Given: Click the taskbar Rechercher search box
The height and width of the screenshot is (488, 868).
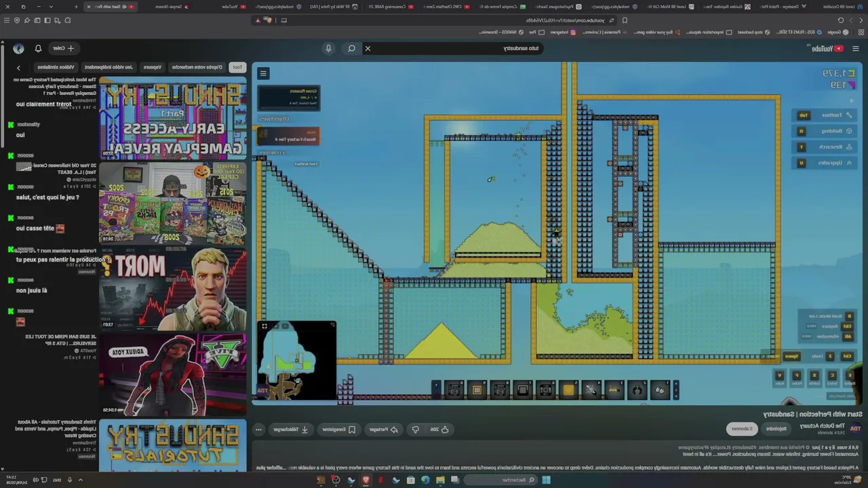Looking at the screenshot, I should [500, 480].
